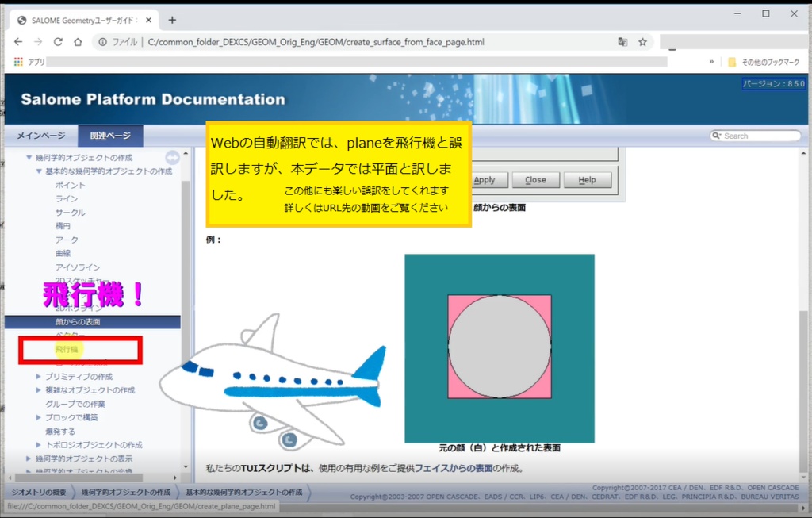This screenshot has width=812, height=518.
Task: Click the magnifier icon in the Search box
Action: [714, 136]
